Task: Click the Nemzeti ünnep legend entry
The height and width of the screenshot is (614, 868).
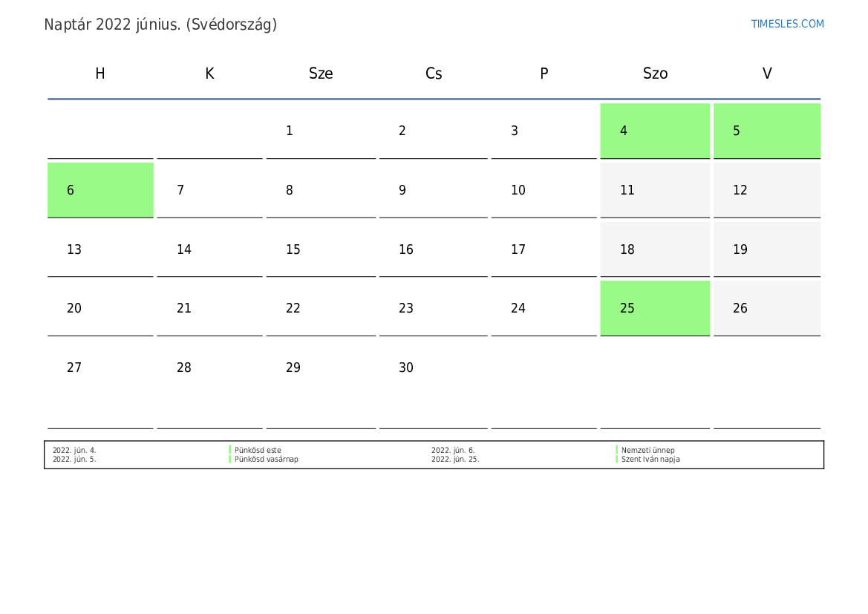Action: tap(647, 450)
